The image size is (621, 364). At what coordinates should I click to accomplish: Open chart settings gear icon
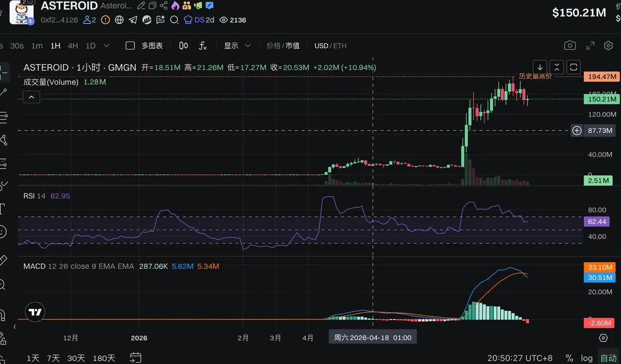coord(609,45)
